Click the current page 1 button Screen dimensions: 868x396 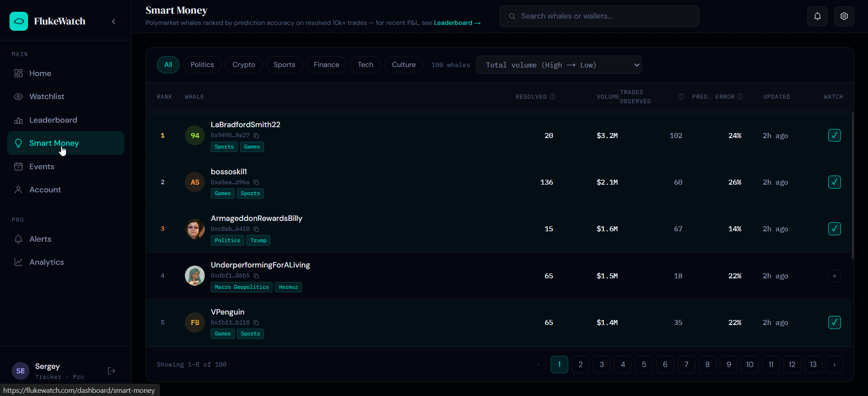559,364
